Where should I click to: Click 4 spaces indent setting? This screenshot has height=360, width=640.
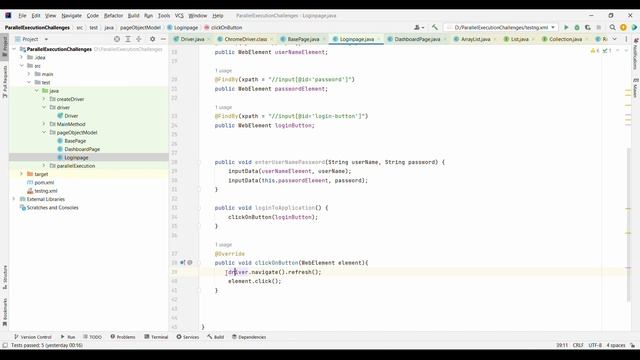point(616,345)
